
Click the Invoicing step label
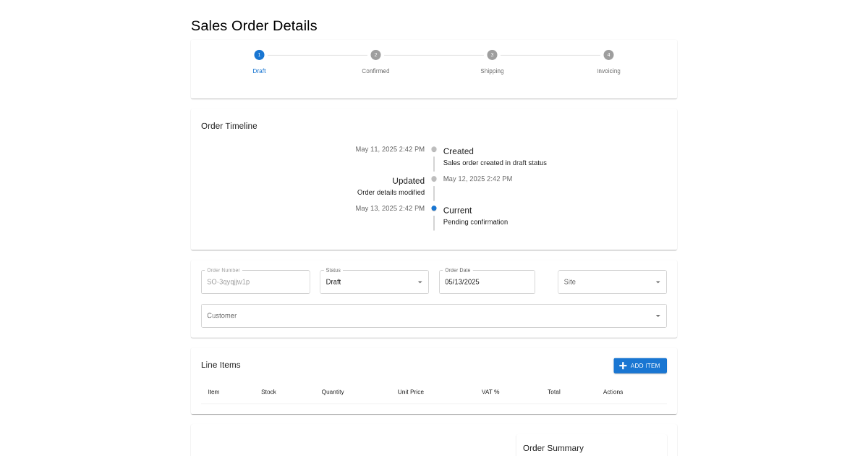click(x=608, y=71)
